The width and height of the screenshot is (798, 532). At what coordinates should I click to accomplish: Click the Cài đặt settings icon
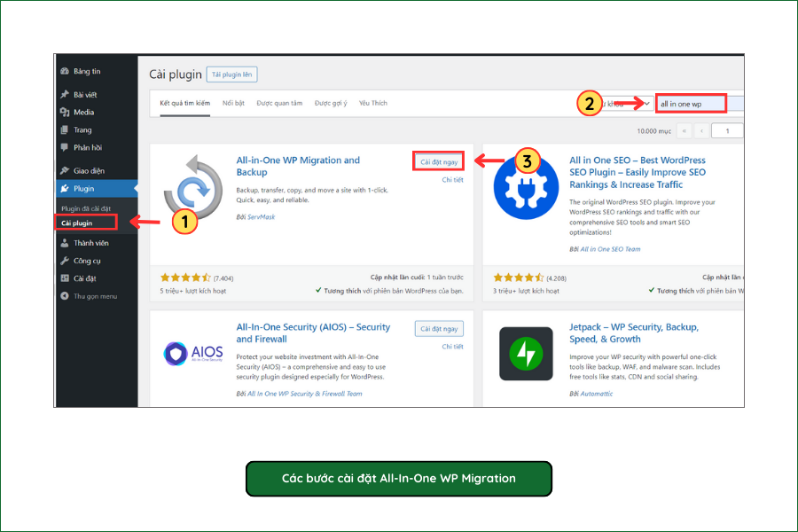point(65,278)
